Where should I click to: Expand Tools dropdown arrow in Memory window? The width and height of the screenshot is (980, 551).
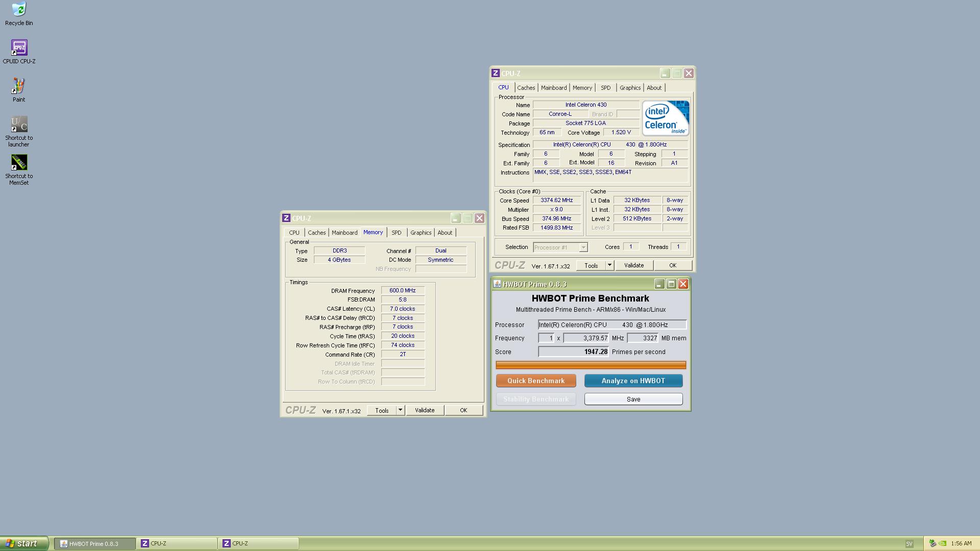pyautogui.click(x=400, y=410)
